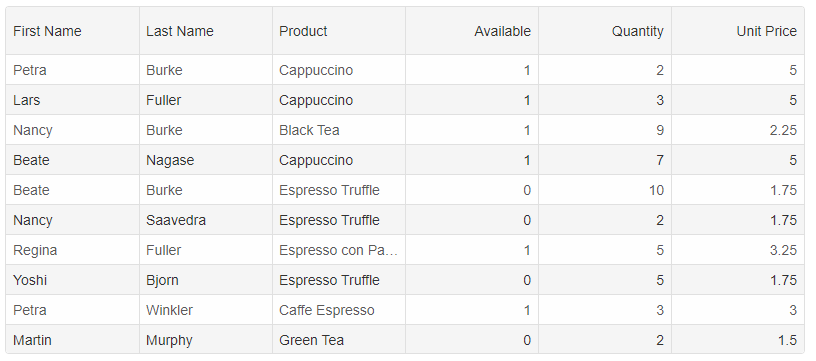Click the Nagase last name cell
816x361 pixels.
tap(206, 160)
